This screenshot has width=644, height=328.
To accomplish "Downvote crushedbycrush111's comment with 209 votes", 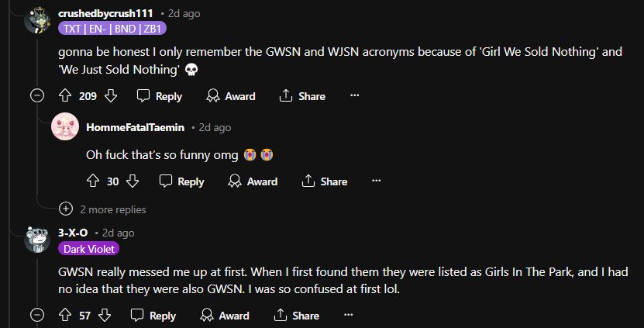I will pyautogui.click(x=110, y=96).
